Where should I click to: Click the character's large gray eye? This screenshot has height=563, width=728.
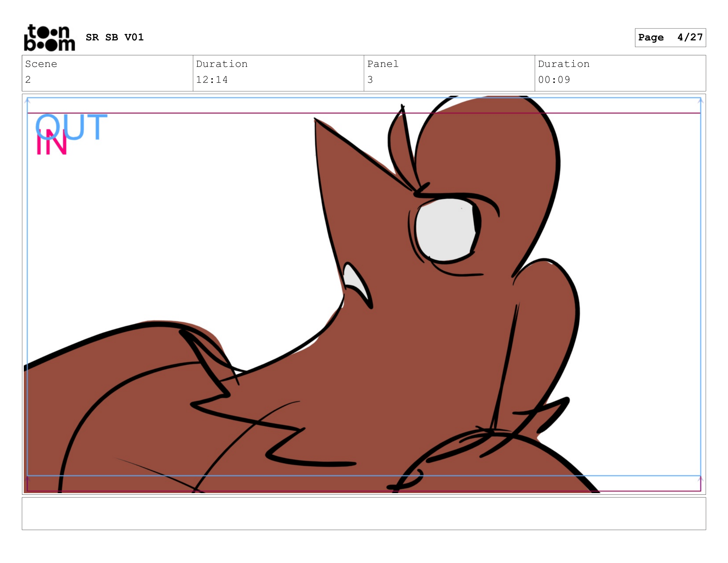(x=445, y=230)
